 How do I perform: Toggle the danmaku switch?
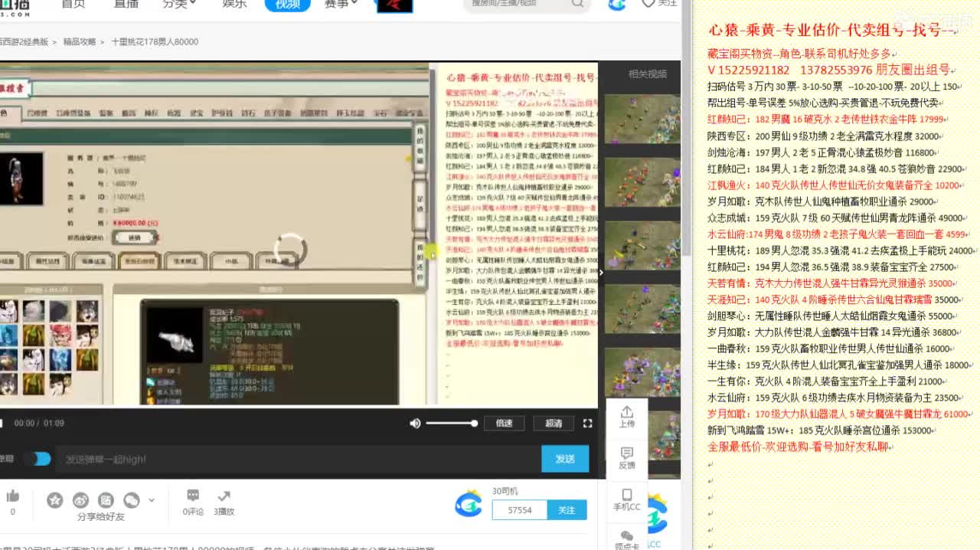pos(37,459)
